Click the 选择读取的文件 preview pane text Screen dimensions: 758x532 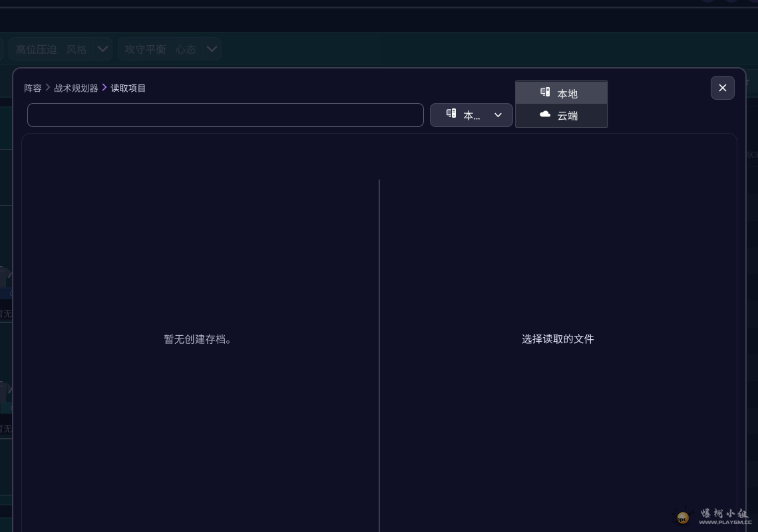tap(558, 339)
